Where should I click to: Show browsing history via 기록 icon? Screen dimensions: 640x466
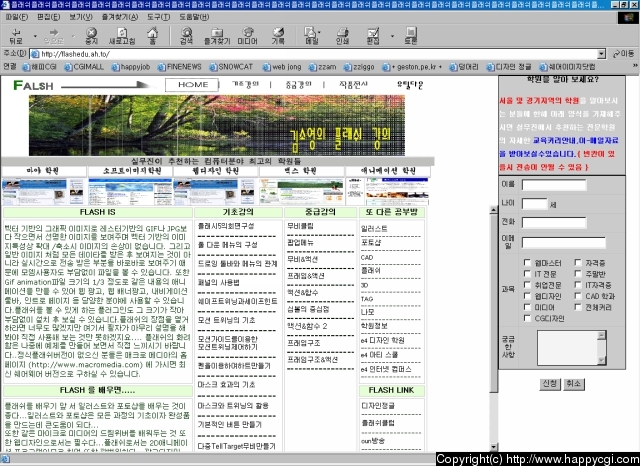tap(278, 36)
